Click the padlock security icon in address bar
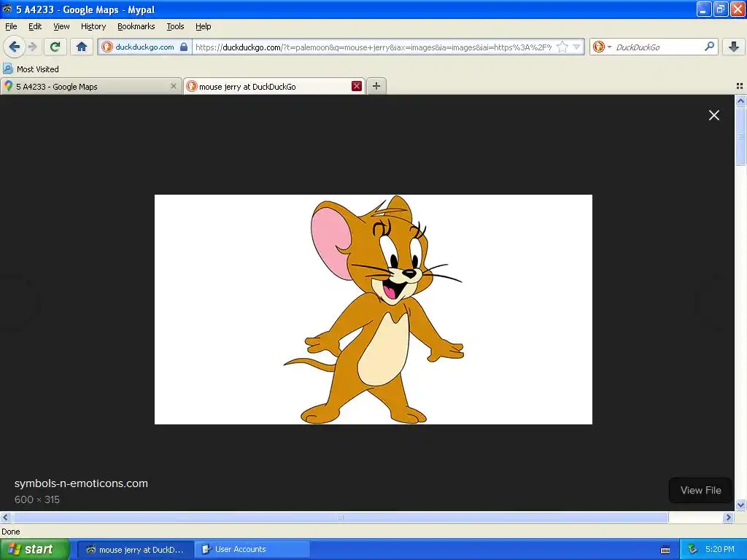Image resolution: width=747 pixels, height=560 pixels. click(184, 47)
